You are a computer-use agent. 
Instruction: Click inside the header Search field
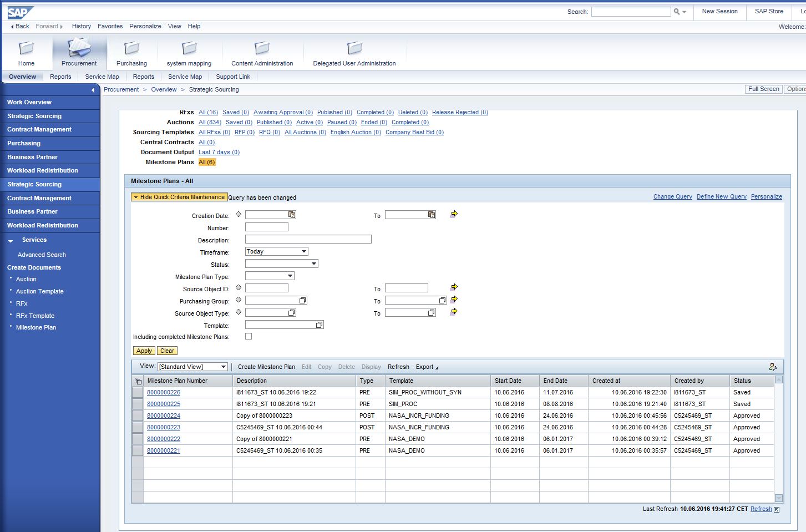pyautogui.click(x=631, y=11)
